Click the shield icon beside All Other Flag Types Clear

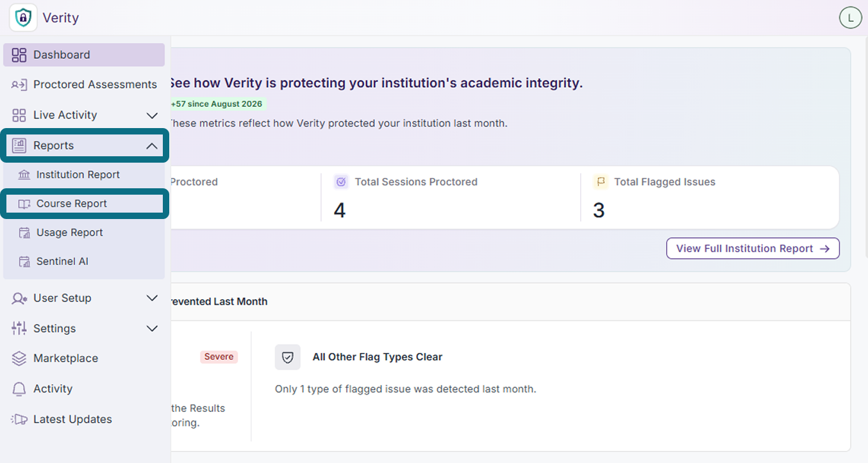288,357
